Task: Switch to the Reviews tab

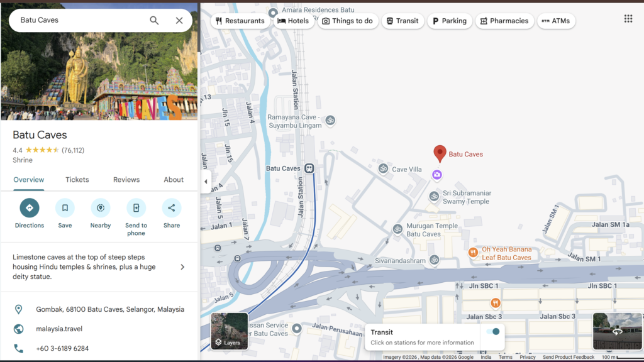Action: pyautogui.click(x=126, y=180)
